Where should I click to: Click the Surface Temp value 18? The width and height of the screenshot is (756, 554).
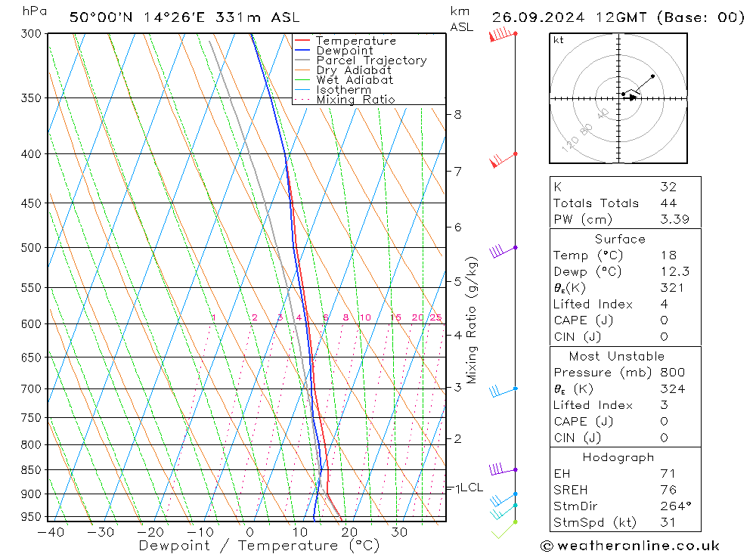point(668,255)
